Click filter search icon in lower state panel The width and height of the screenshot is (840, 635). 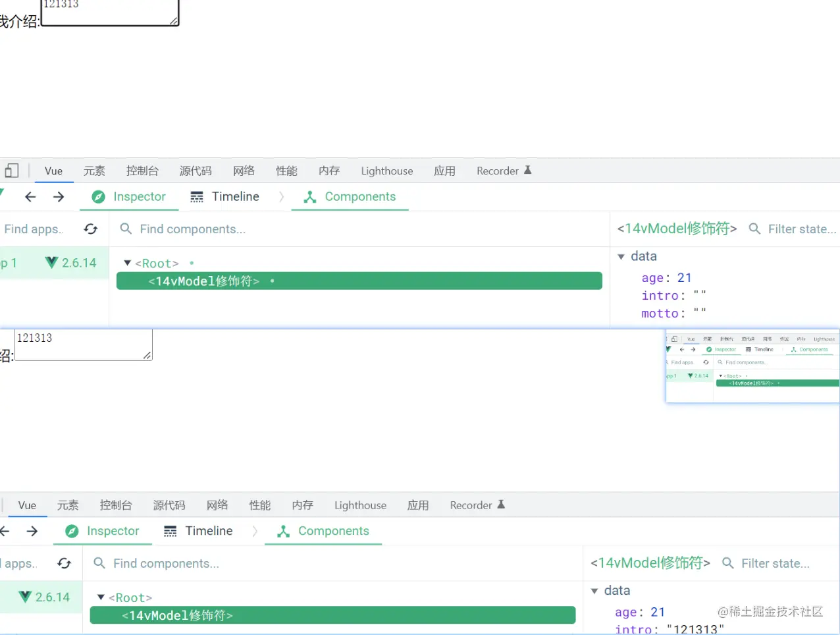728,564
